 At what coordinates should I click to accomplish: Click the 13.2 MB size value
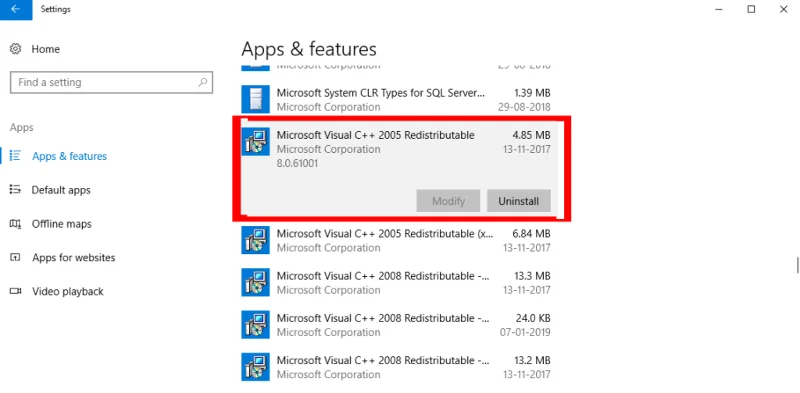coord(532,361)
